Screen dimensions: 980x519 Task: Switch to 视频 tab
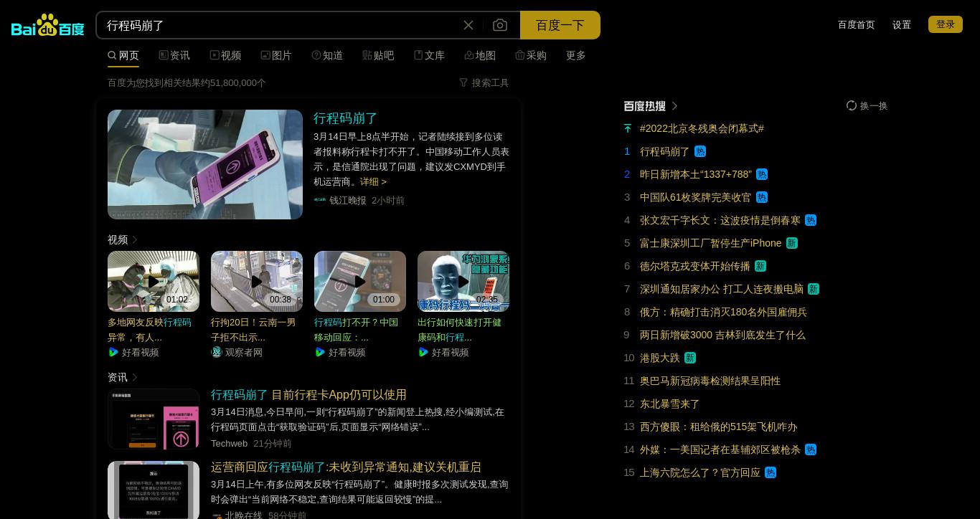225,55
